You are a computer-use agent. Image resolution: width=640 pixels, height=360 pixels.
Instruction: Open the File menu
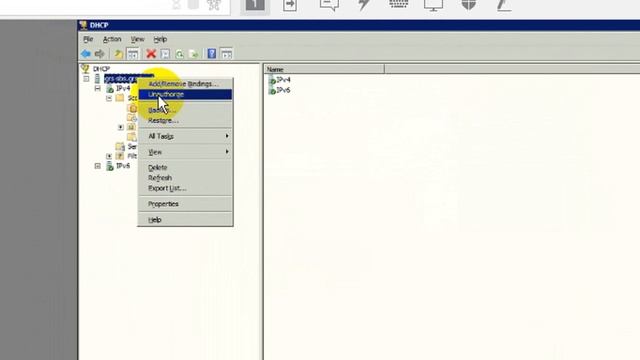(x=88, y=39)
